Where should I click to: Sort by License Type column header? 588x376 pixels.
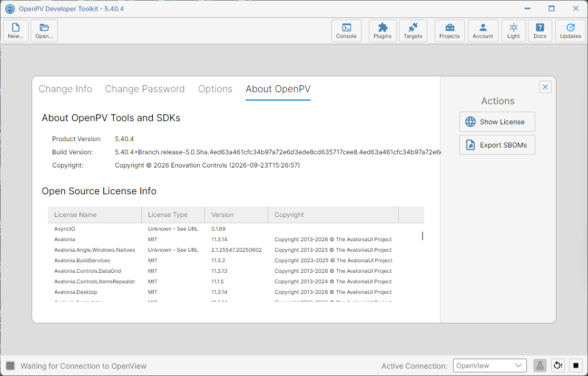[173, 215]
